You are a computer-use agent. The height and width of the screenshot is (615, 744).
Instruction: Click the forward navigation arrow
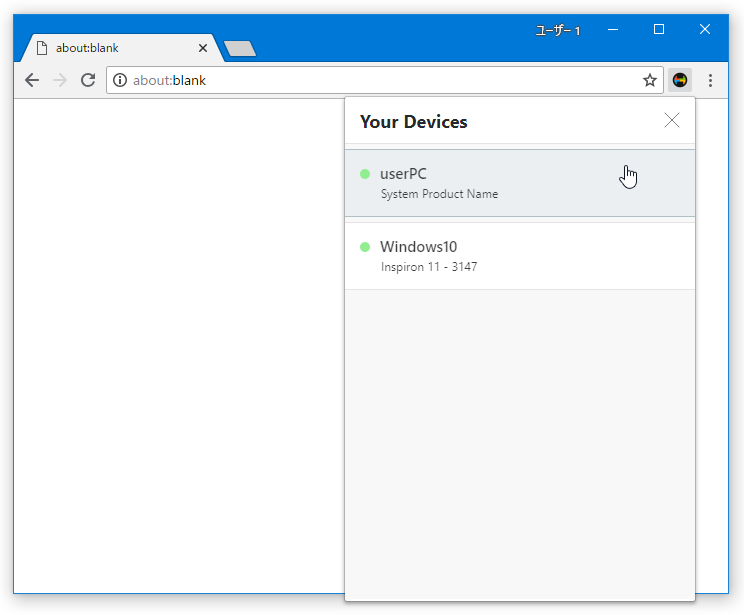(60, 80)
